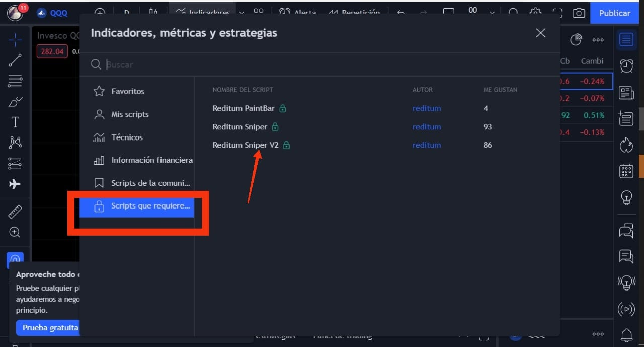Open the live streams icon
This screenshot has width=644, height=347.
pyautogui.click(x=626, y=309)
